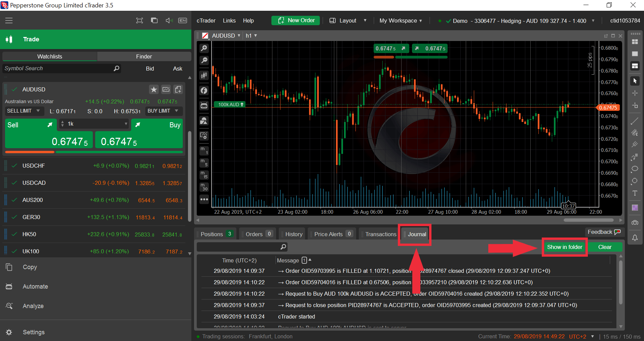Click the chart horizontal scrollbar thumb
644x341 pixels.
(589, 220)
